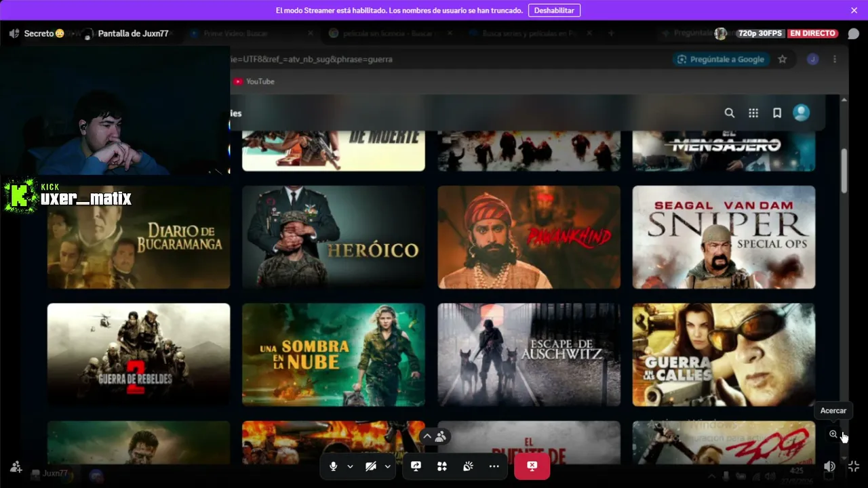Screen dimensions: 868x488
Task: Click Pregúntale a Google button
Action: pyautogui.click(x=720, y=59)
